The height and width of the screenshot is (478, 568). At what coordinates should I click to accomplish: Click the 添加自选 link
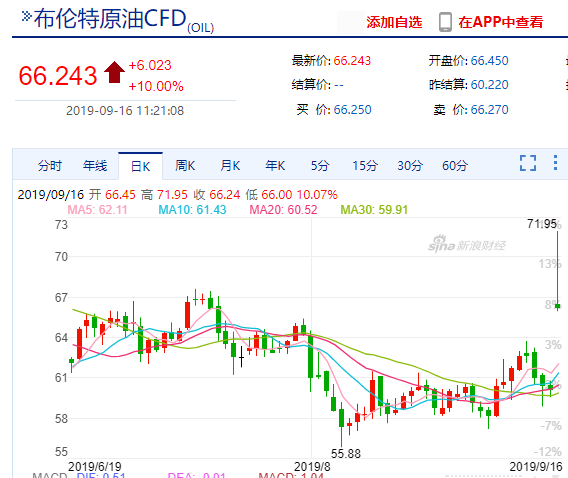[394, 22]
